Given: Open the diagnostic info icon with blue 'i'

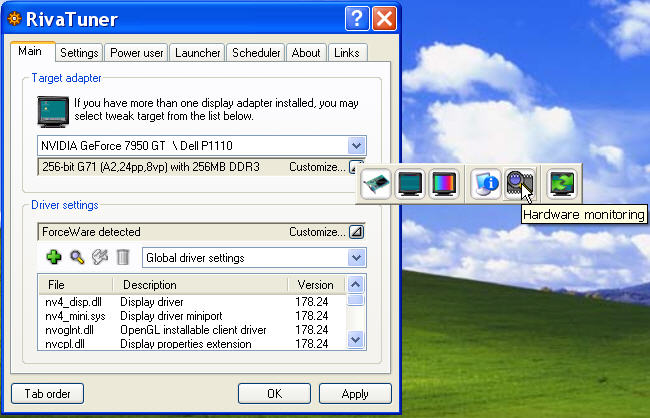Looking at the screenshot, I should (x=485, y=183).
